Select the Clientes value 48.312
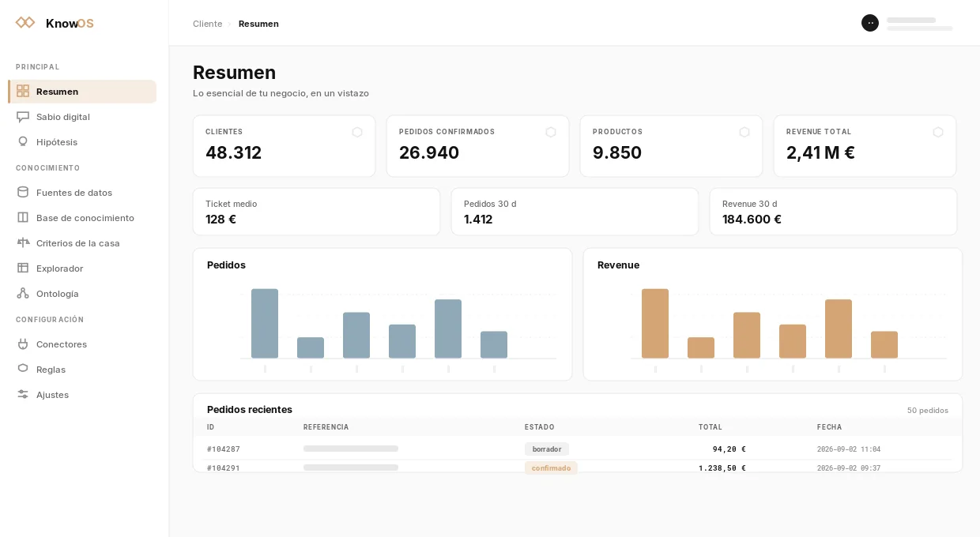Image resolution: width=980 pixels, height=537 pixels. point(233,152)
